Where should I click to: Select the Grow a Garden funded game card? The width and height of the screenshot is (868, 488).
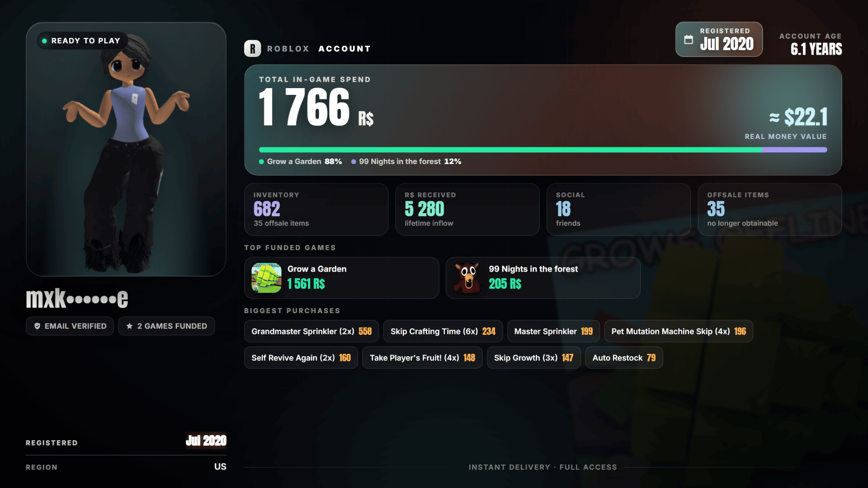tap(342, 278)
